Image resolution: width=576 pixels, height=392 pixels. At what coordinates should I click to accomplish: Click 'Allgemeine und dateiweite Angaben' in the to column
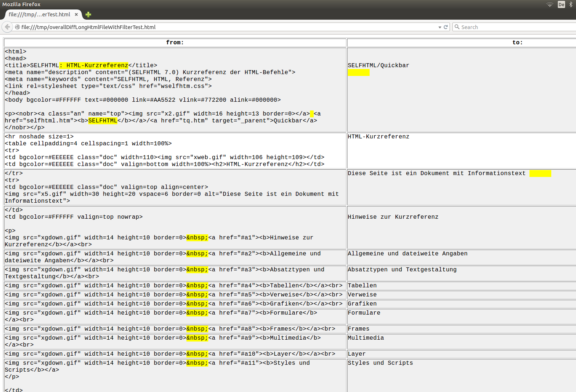[407, 254]
